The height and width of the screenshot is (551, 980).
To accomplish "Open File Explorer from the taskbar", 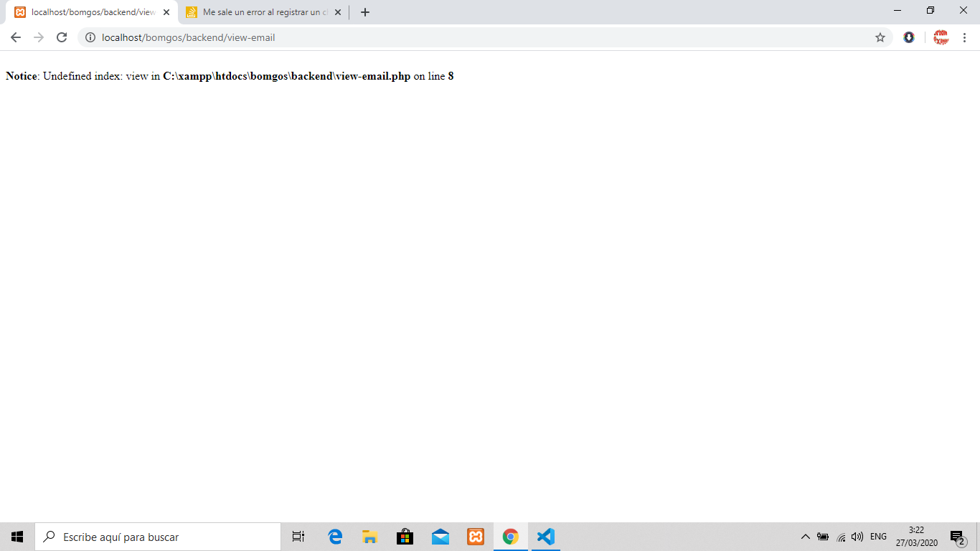I will [369, 537].
